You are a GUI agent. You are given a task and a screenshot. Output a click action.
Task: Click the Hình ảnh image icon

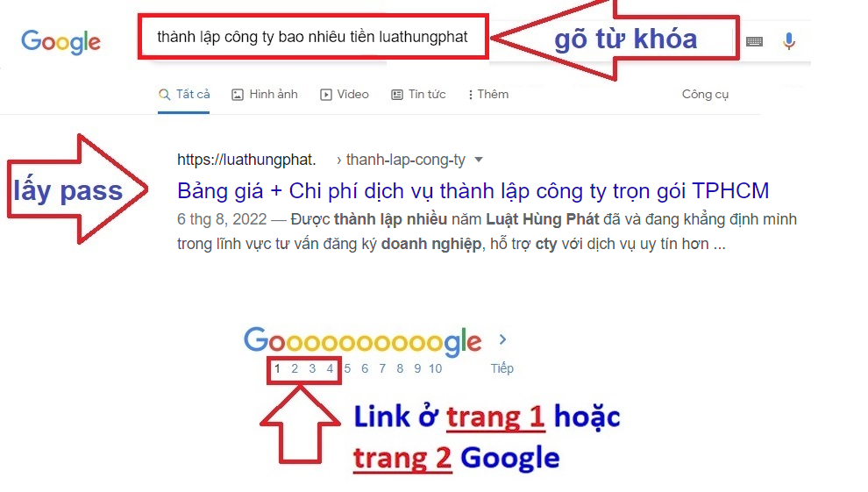[238, 95]
